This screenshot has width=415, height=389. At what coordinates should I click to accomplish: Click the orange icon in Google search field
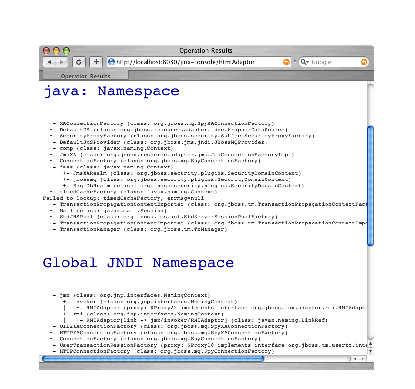tap(364, 62)
